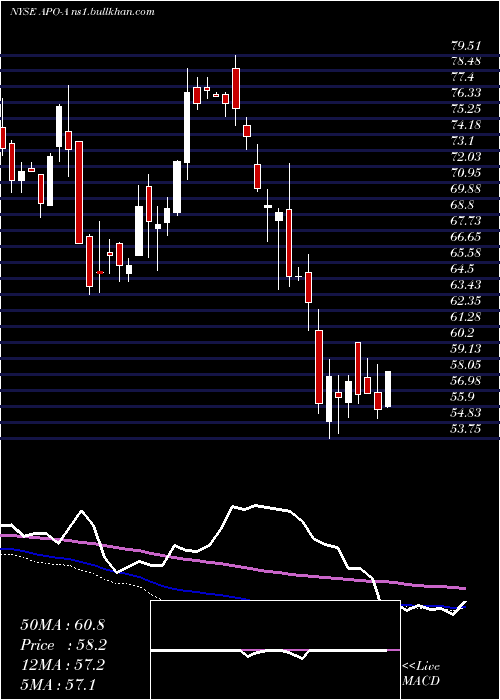Click the 56.98 price axis label

pos(465,381)
